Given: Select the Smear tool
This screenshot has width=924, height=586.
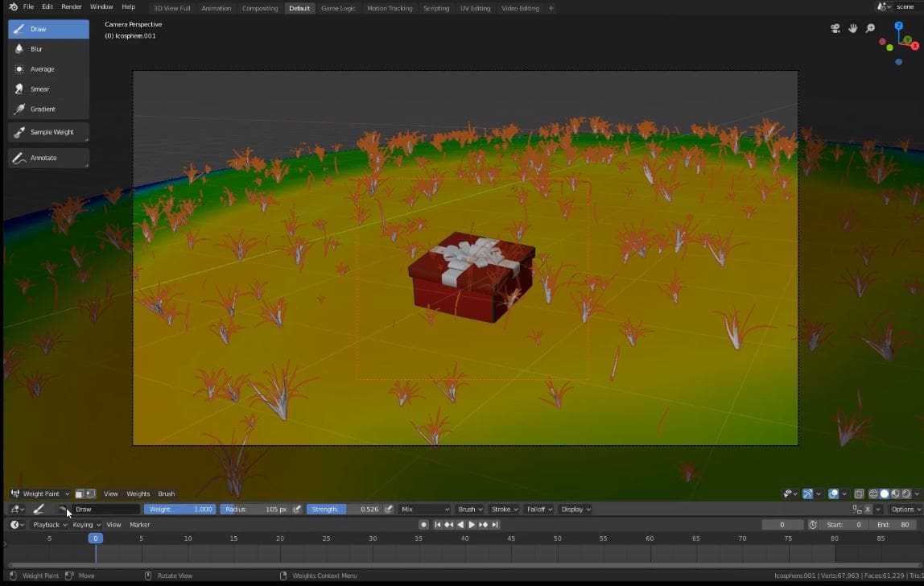Looking at the screenshot, I should pyautogui.click(x=48, y=89).
